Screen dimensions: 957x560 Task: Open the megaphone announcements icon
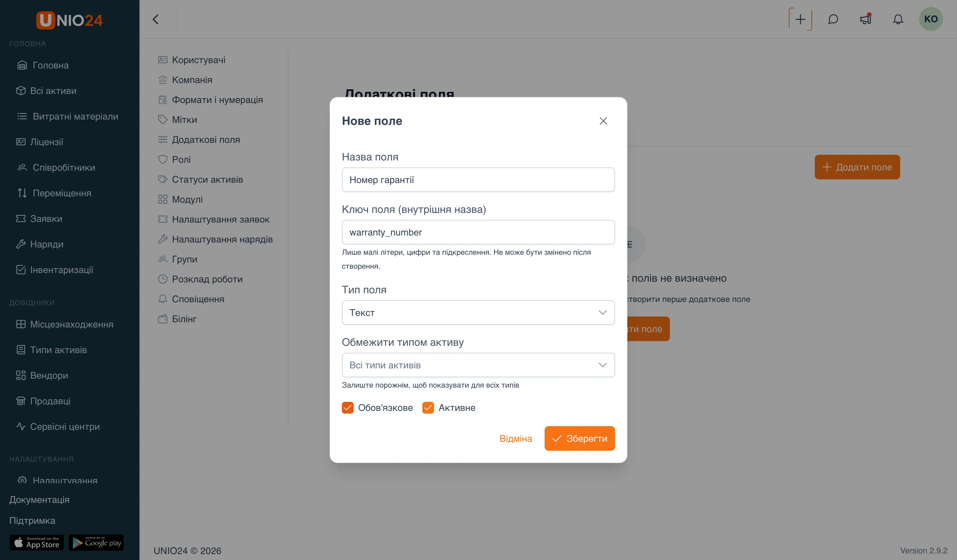click(866, 19)
